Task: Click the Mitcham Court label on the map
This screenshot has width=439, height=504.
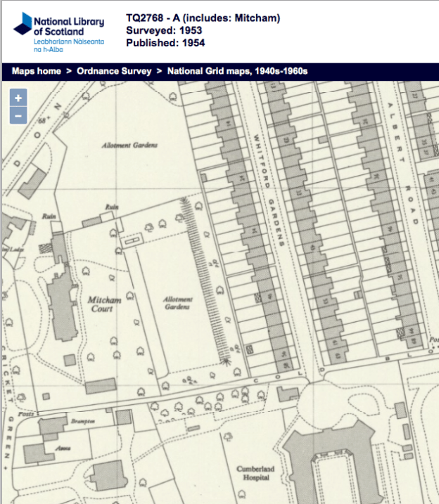Action: point(105,304)
